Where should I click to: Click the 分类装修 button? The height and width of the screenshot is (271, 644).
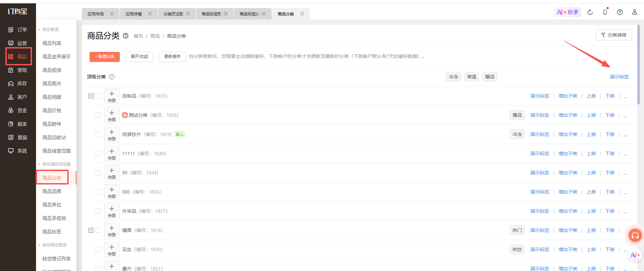(614, 35)
